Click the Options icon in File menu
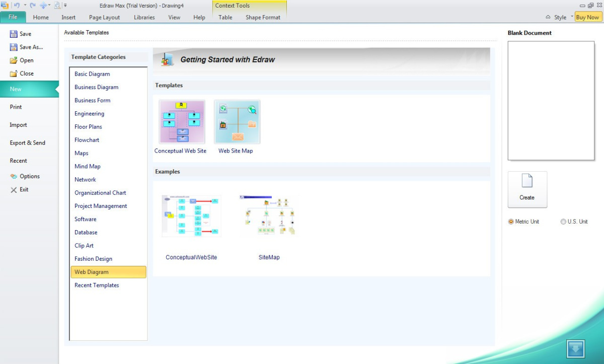 tap(14, 176)
